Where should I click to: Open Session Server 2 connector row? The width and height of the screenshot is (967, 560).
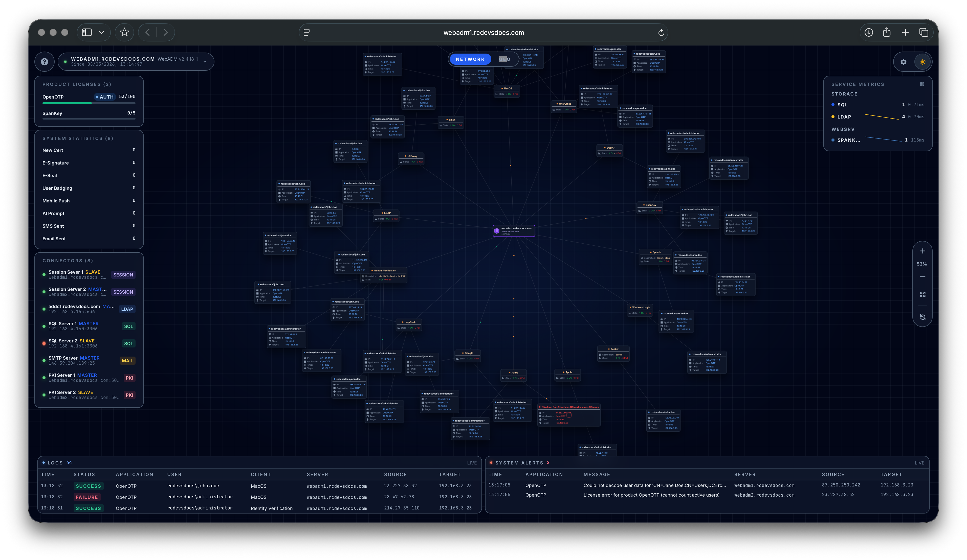(x=89, y=292)
